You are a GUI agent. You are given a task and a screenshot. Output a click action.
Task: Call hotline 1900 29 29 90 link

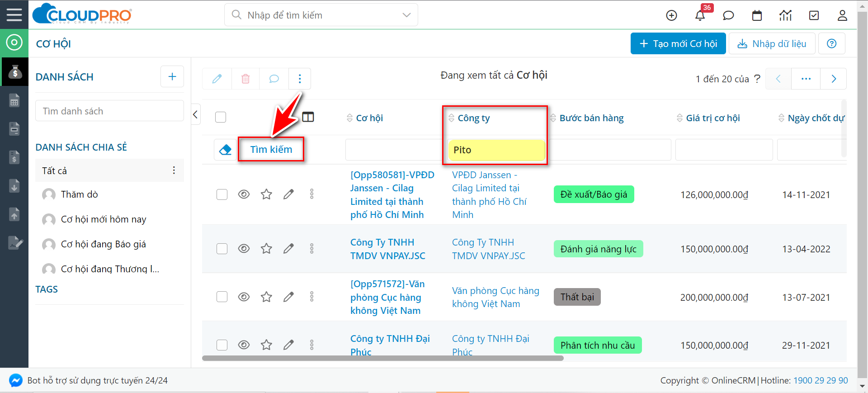[x=821, y=380]
